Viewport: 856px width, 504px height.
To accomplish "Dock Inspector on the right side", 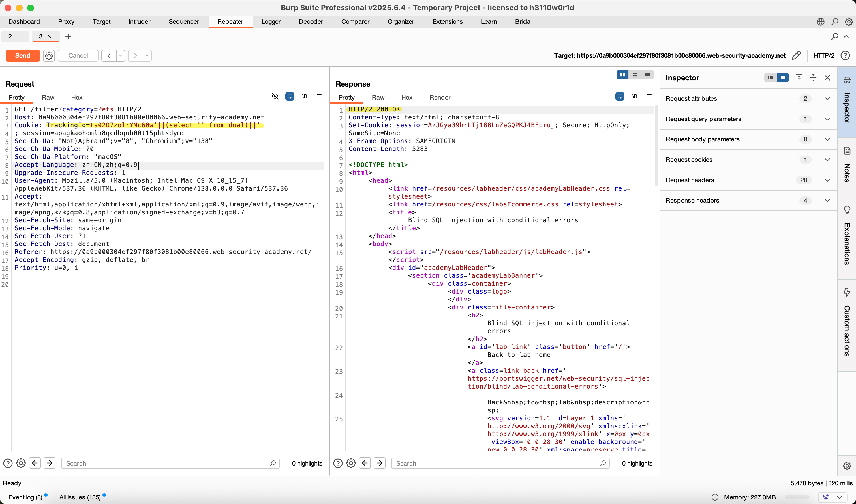I will click(783, 78).
